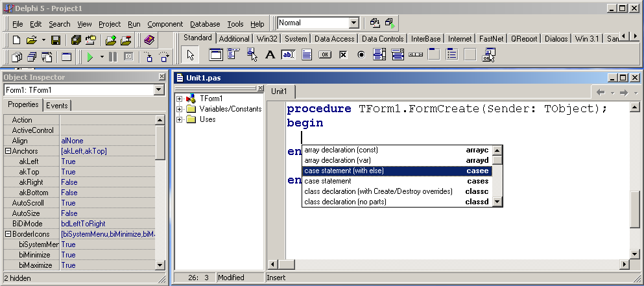Image resolution: width=644 pixels, height=286 pixels.
Task: Click the Save All toolbar icon
Action: [x=77, y=40]
